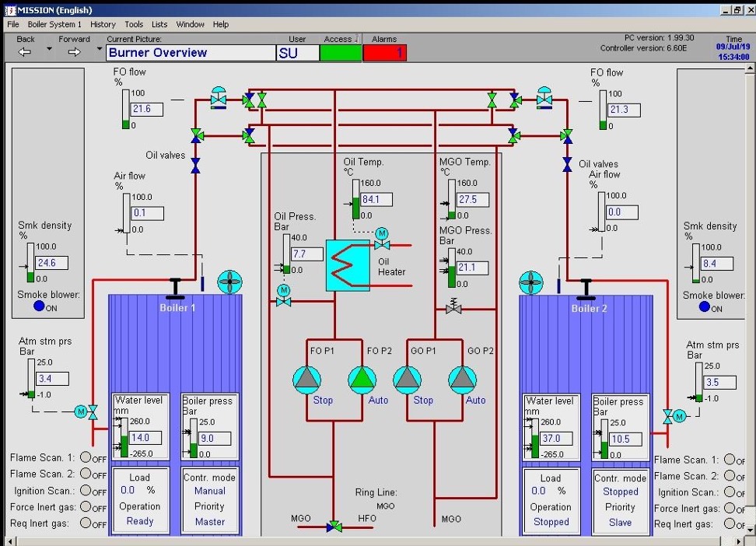Click Boiler 2 FO flow control valve
The width and height of the screenshot is (756, 546).
(544, 98)
